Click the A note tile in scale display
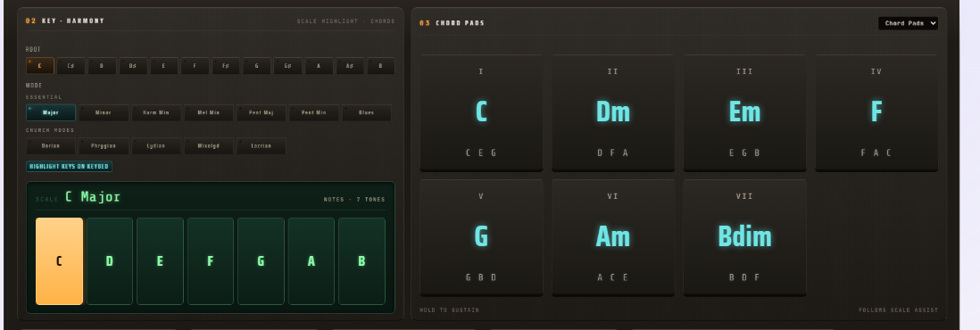This screenshot has height=330, width=980. pyautogui.click(x=311, y=261)
